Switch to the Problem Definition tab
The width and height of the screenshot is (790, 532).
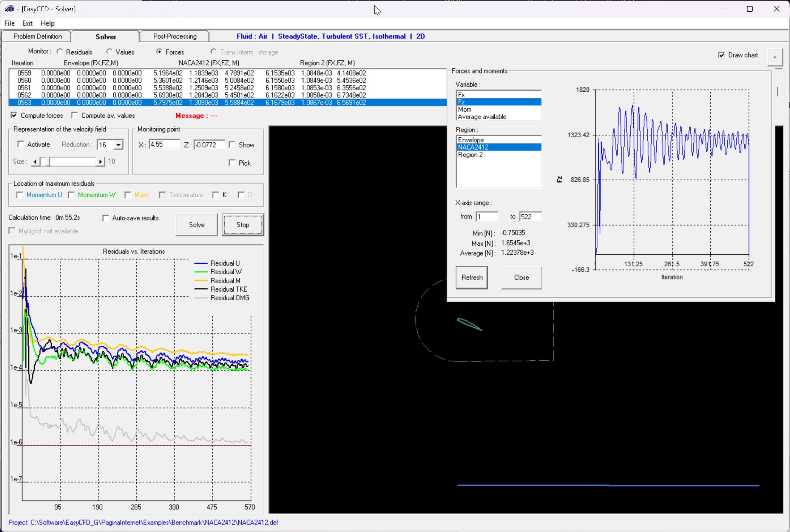click(x=37, y=37)
